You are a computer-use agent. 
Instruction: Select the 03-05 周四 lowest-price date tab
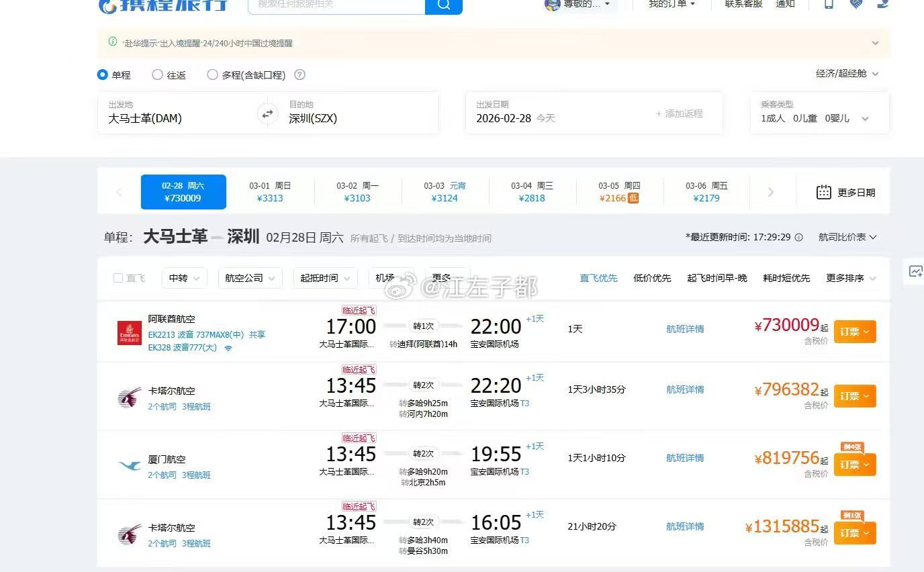619,192
